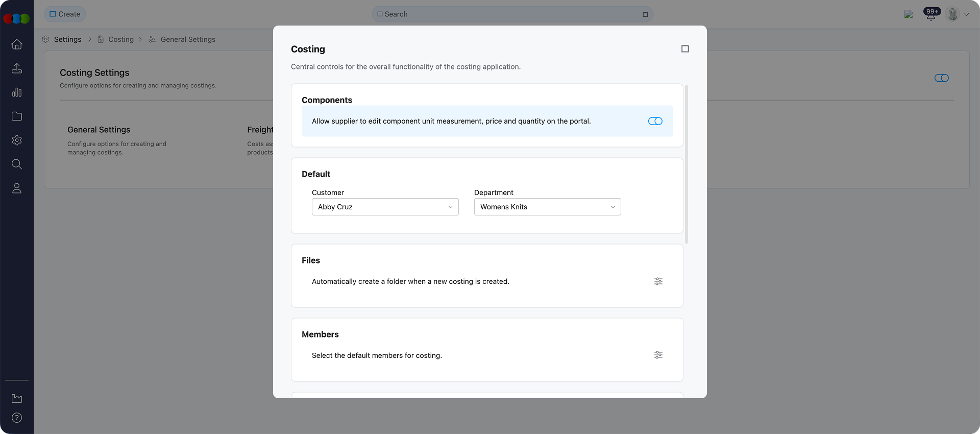Expand the Department dropdown showing Womens Knits
Screen dimensions: 980x434
pos(547,207)
